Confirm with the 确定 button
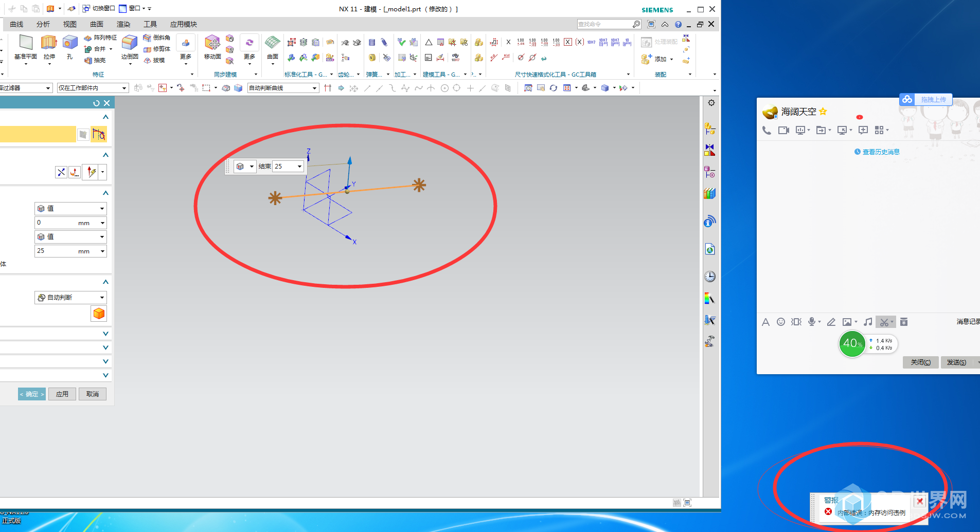980x532 pixels. coord(32,394)
